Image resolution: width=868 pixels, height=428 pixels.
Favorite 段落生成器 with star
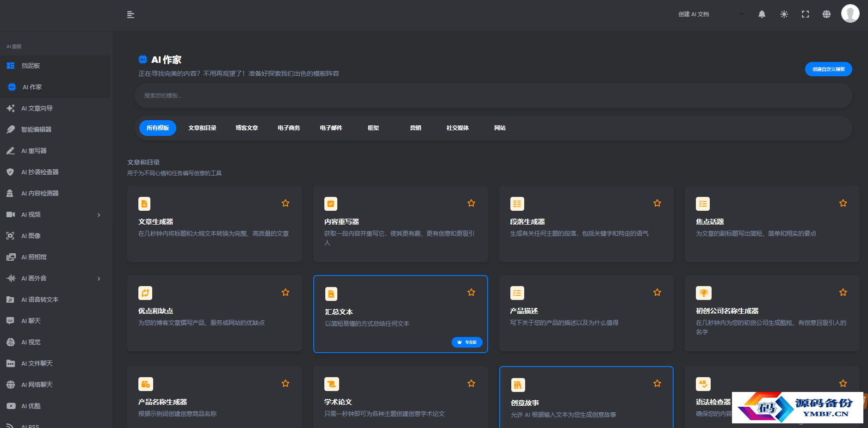657,203
